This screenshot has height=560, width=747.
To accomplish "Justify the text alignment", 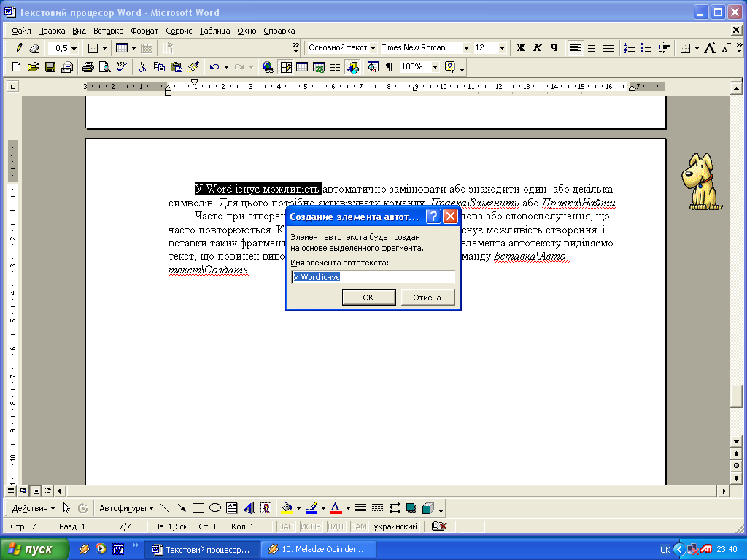I will pos(608,48).
